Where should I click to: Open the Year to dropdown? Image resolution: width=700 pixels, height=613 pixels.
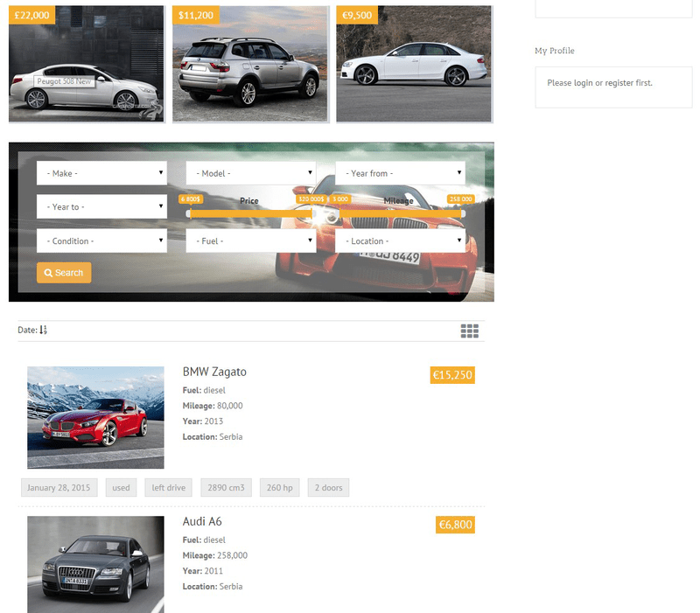click(101, 206)
